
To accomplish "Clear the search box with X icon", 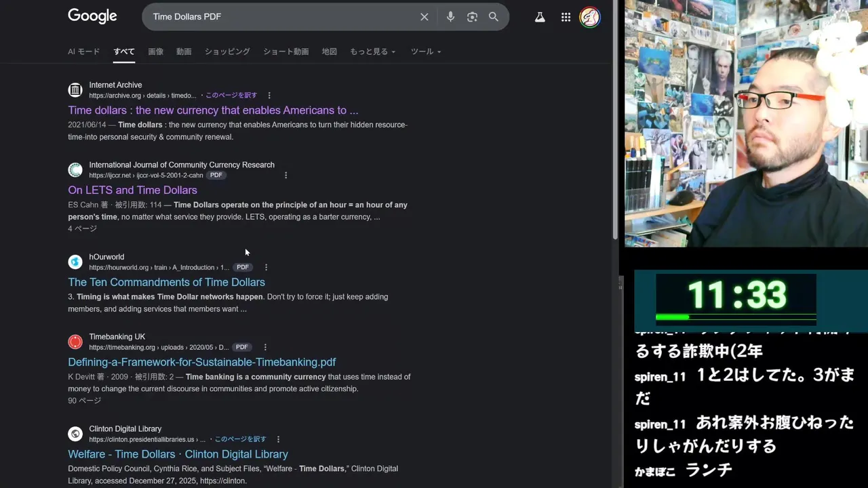I will point(425,17).
